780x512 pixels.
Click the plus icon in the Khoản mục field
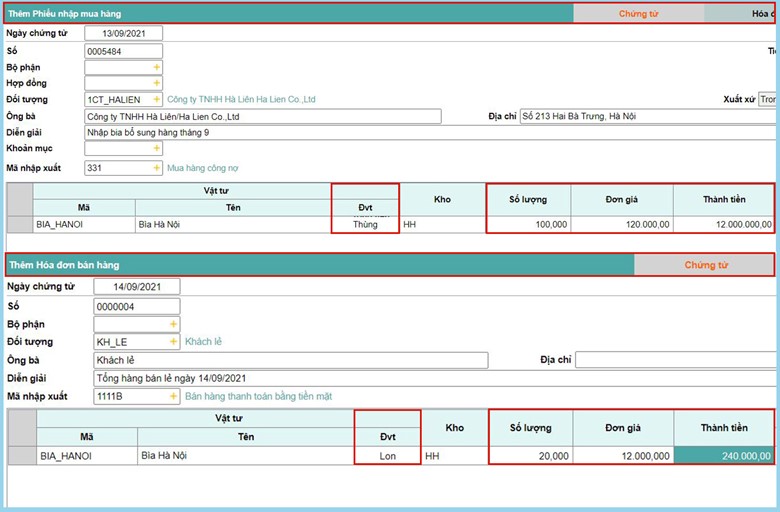pyautogui.click(x=156, y=149)
